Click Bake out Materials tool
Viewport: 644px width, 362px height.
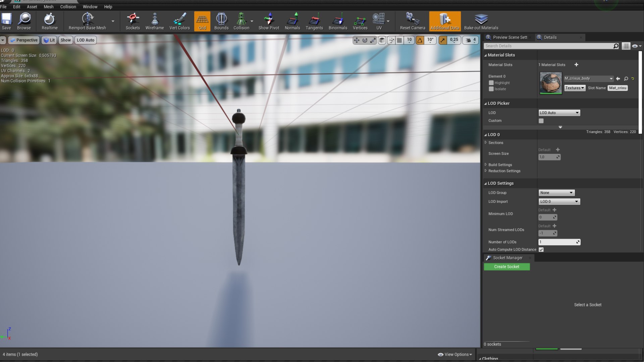(481, 21)
